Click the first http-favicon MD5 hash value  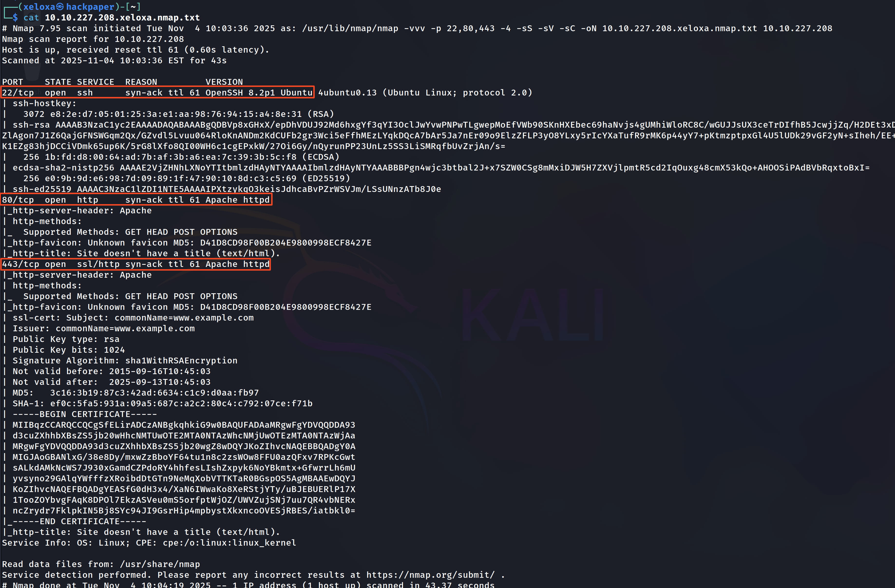pos(286,243)
